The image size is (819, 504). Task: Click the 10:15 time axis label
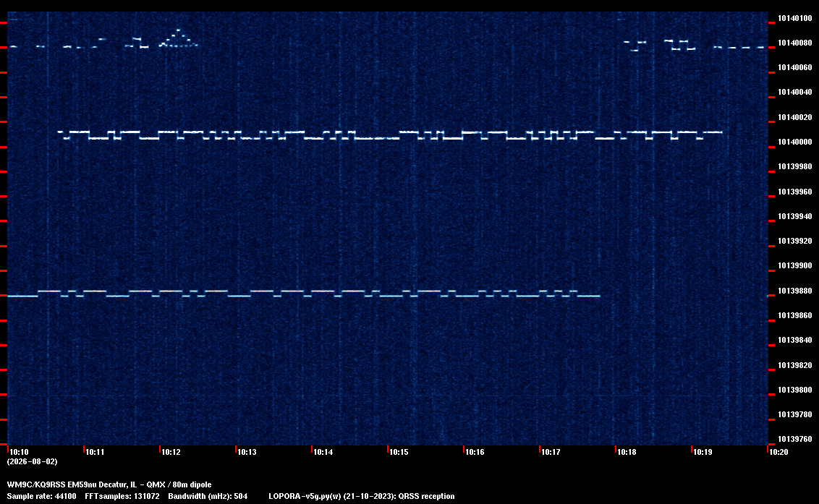[x=399, y=452]
